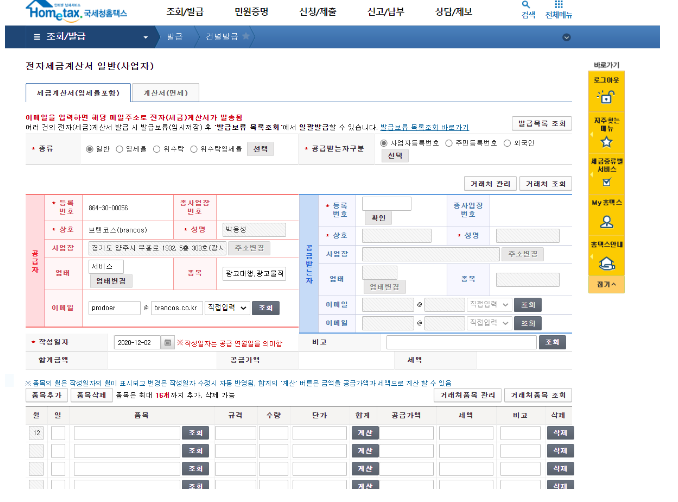
Task: Open the 조회/발급 navigation dropdown arrow
Action: (x=146, y=37)
